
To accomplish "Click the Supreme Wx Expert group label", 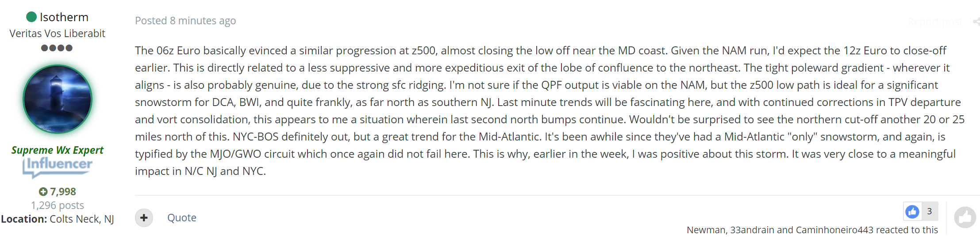I will (57, 150).
